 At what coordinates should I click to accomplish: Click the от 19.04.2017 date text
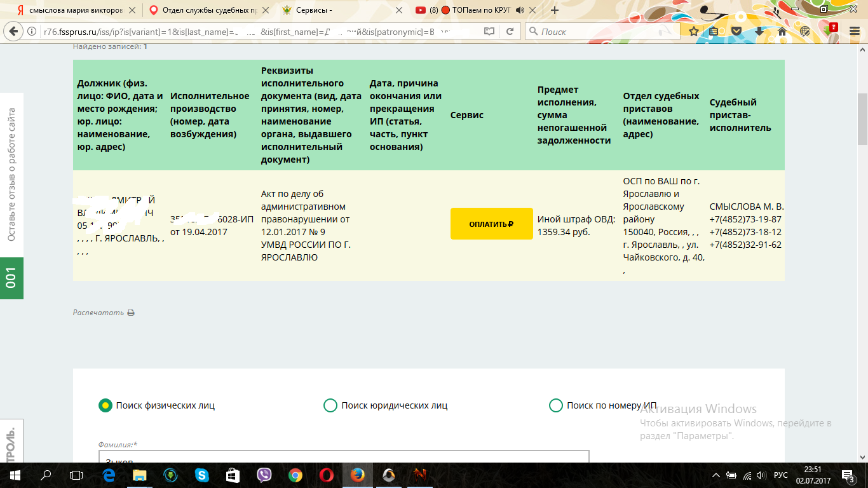199,232
